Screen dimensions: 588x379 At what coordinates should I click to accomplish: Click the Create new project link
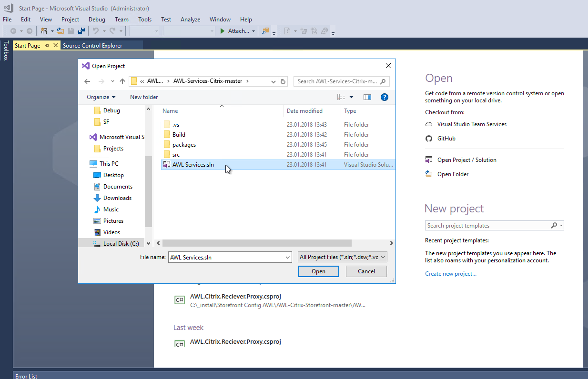[450, 273]
